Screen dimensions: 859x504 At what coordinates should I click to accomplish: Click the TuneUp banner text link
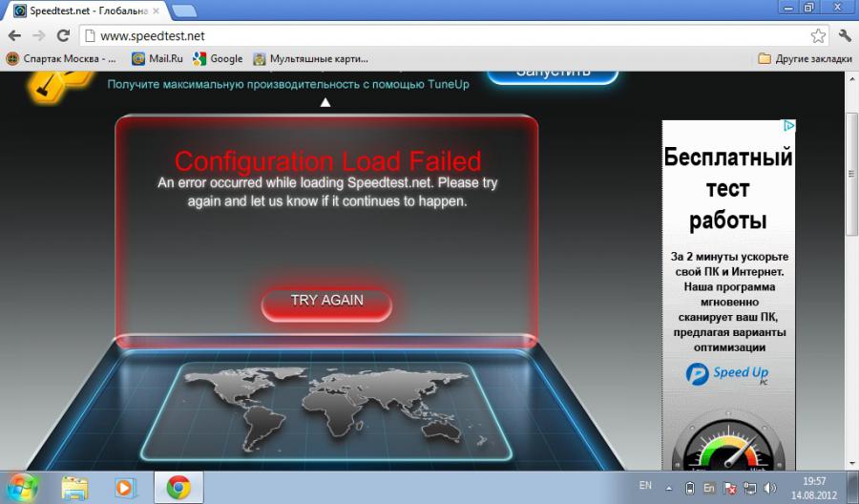[x=288, y=84]
